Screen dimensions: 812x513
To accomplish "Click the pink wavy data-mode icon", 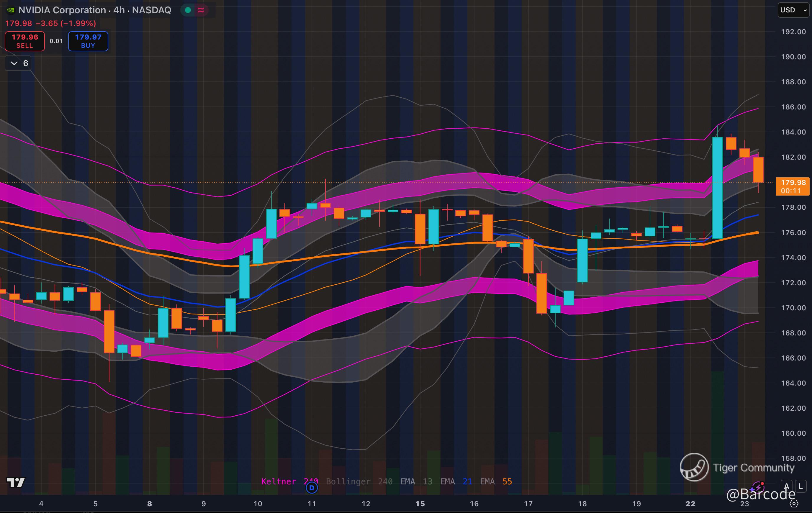I will pyautogui.click(x=201, y=10).
